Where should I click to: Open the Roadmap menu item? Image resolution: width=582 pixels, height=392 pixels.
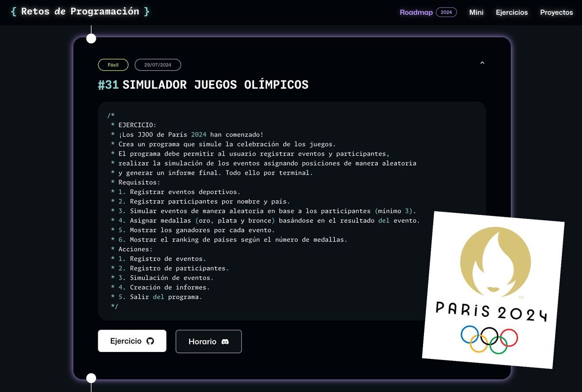416,12
